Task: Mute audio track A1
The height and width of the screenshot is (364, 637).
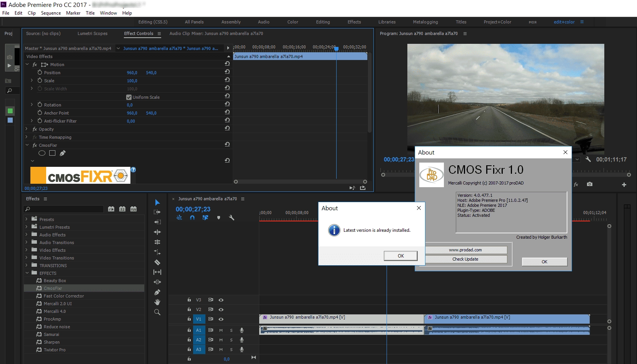Action: pos(221,330)
